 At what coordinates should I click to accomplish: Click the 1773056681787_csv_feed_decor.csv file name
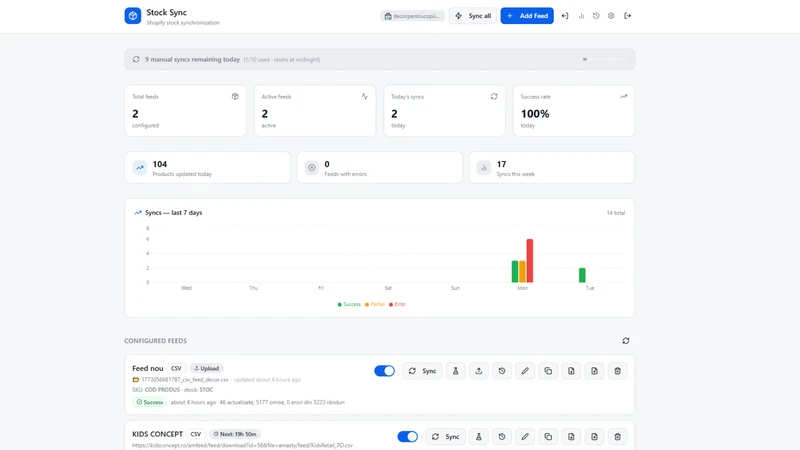185,380
